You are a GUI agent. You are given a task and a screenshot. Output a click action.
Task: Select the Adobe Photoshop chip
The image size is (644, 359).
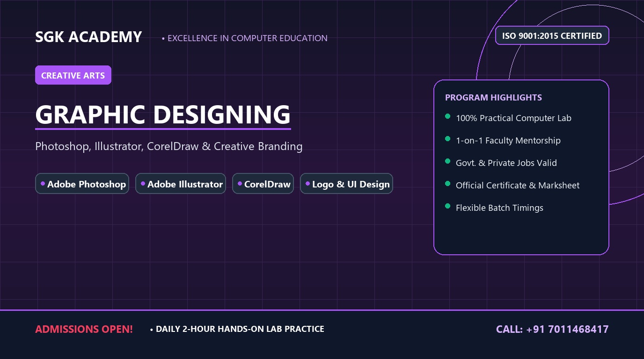[x=82, y=184]
